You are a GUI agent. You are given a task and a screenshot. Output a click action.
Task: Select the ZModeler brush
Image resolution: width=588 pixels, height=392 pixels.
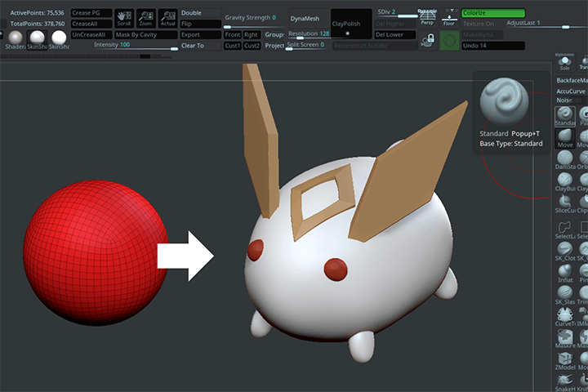tap(565, 360)
